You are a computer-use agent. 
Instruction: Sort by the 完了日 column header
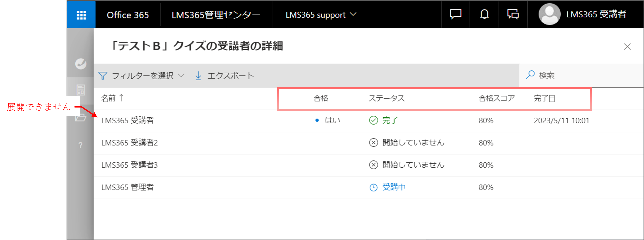[544, 98]
